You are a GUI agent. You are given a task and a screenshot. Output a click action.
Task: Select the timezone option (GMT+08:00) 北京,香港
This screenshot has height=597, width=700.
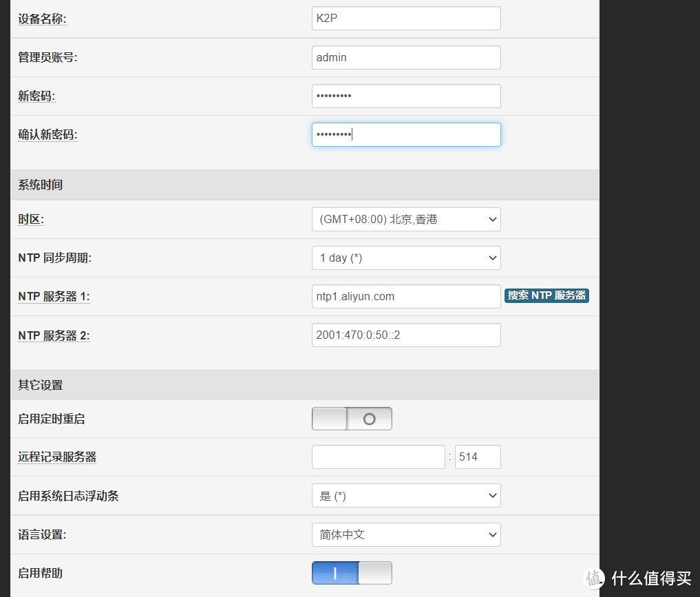pyautogui.click(x=405, y=219)
